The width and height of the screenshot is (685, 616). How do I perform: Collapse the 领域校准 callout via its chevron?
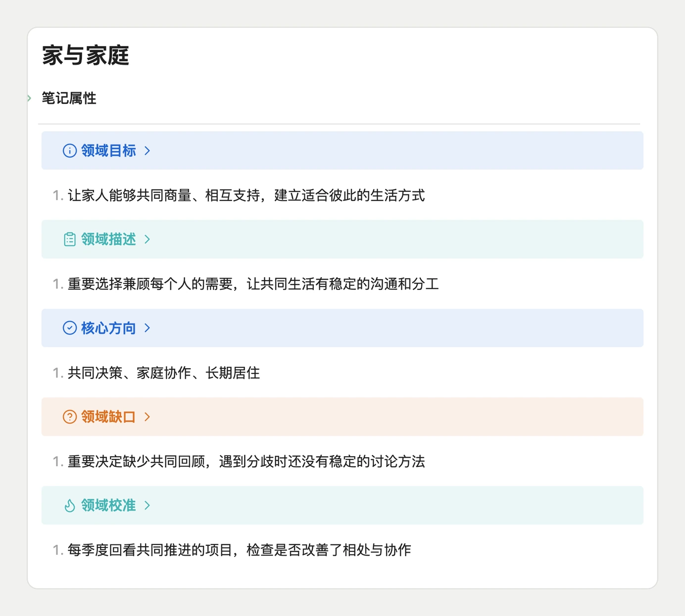pyautogui.click(x=147, y=505)
